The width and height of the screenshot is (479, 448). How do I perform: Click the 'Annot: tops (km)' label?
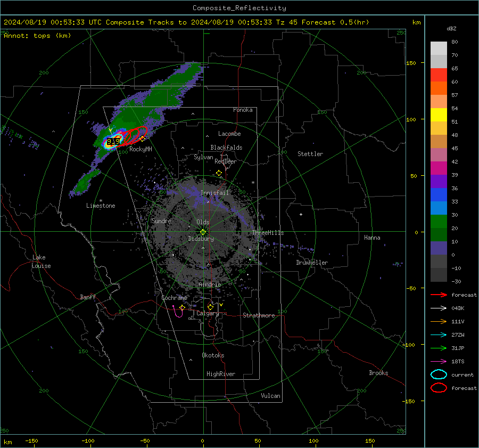point(37,36)
